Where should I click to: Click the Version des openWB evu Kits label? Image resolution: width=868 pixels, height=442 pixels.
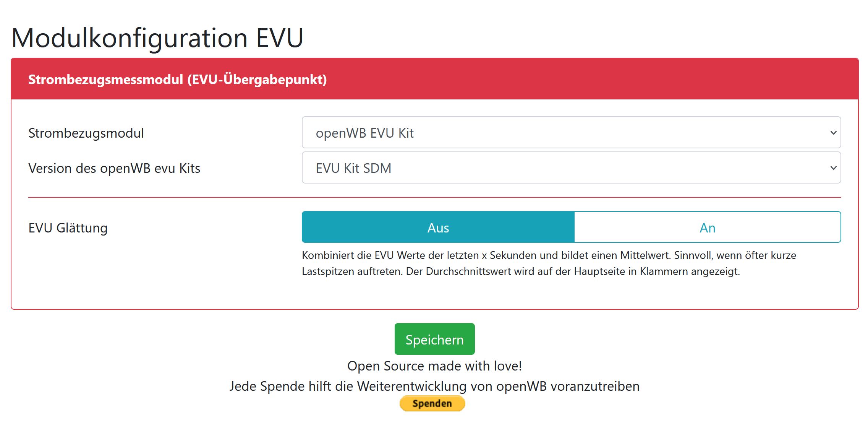[x=114, y=168]
